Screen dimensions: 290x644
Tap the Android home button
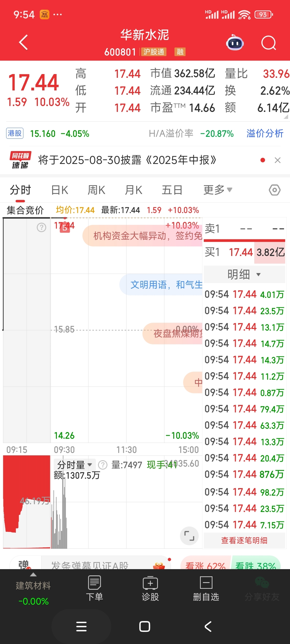pyautogui.click(x=145, y=627)
